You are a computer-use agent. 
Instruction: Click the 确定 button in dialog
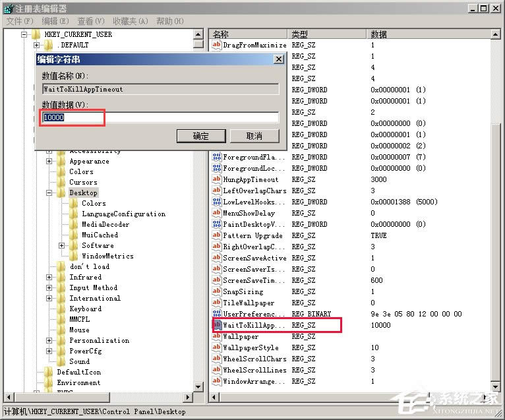click(200, 136)
